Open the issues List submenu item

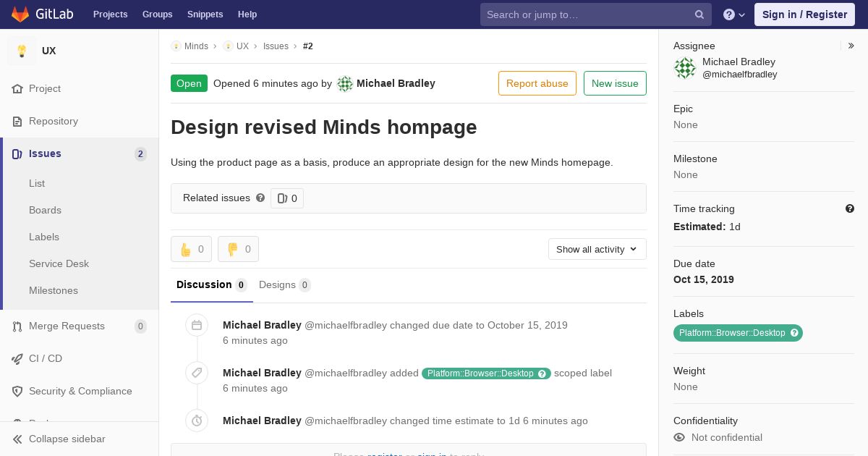tap(37, 183)
